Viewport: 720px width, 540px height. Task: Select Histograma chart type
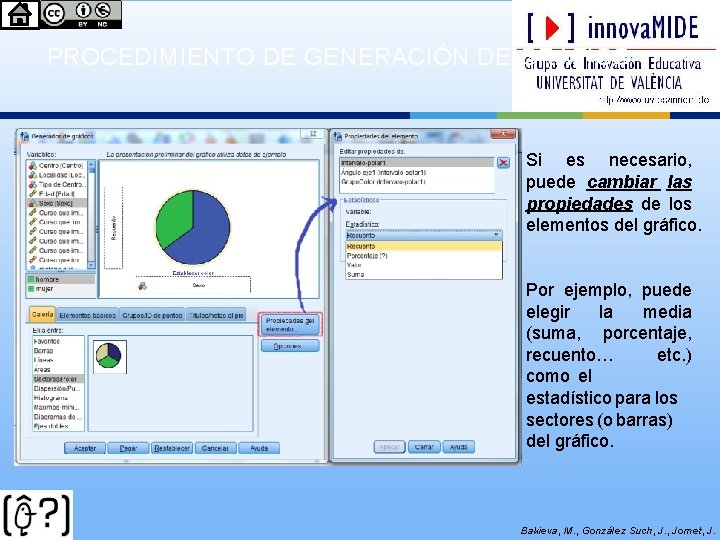[58, 398]
